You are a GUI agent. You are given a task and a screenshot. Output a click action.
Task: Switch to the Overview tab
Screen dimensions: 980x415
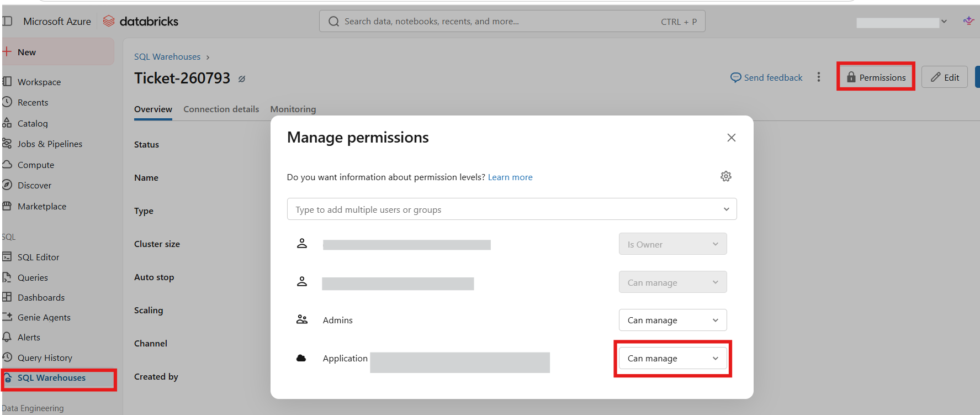(x=153, y=109)
